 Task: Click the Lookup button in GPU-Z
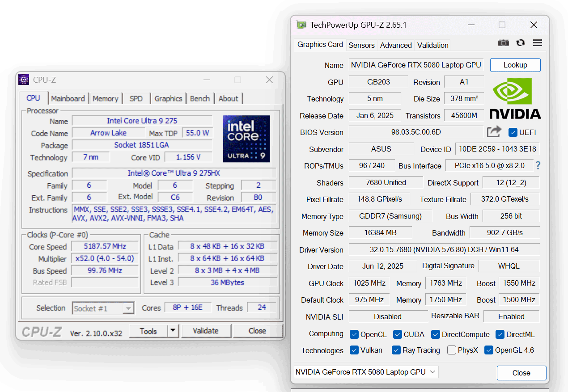pyautogui.click(x=515, y=65)
